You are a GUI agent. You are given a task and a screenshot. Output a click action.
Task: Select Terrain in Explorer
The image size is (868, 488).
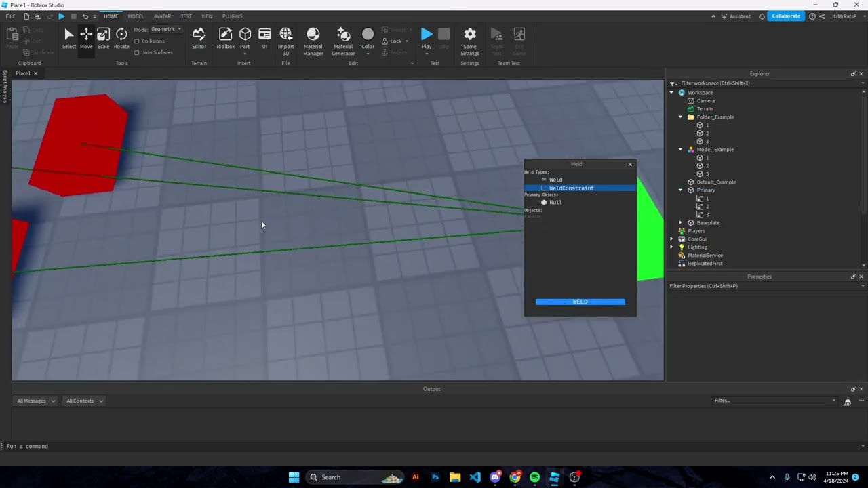tap(704, 109)
